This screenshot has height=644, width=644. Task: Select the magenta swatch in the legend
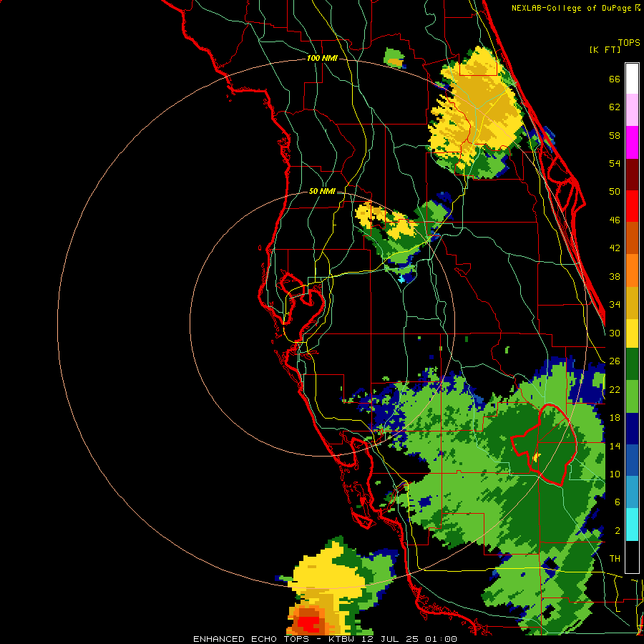[632, 142]
